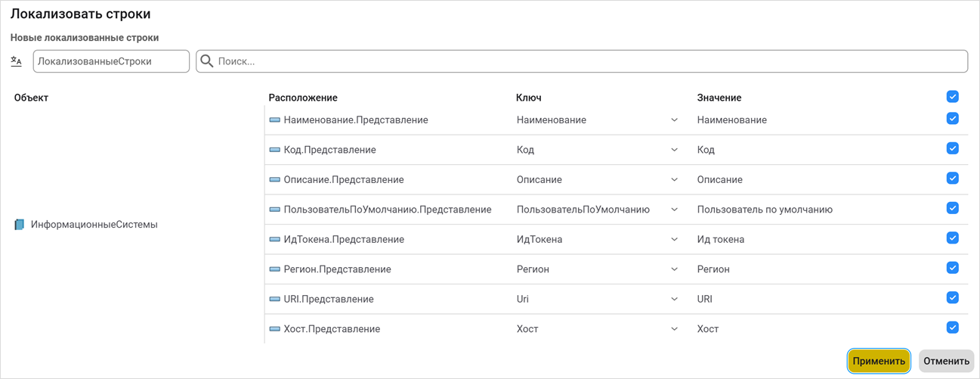
Task: Click field icon beside Описание.Представление
Action: [275, 180]
